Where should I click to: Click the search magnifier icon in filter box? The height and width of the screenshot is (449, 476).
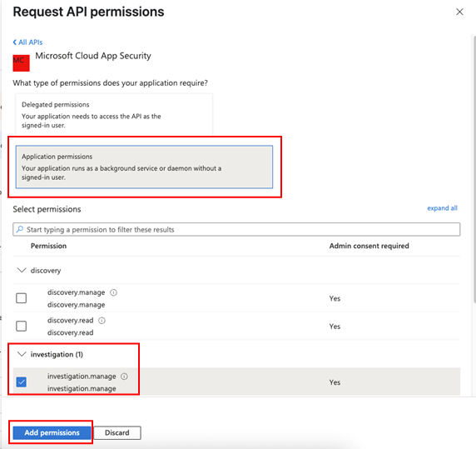(20, 229)
